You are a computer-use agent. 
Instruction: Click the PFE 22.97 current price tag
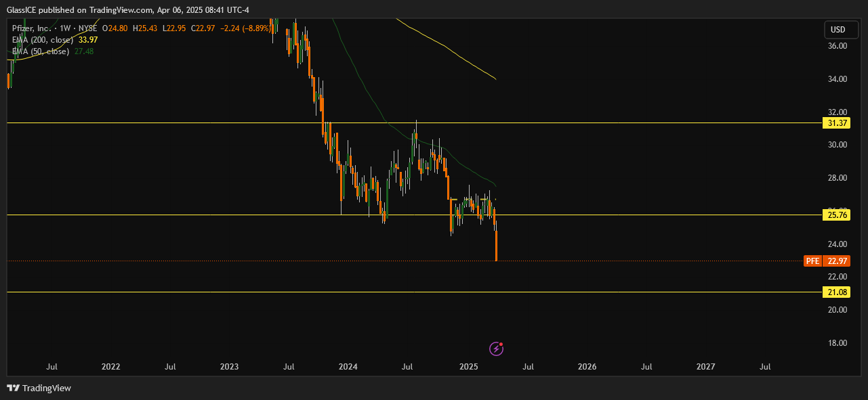point(827,261)
